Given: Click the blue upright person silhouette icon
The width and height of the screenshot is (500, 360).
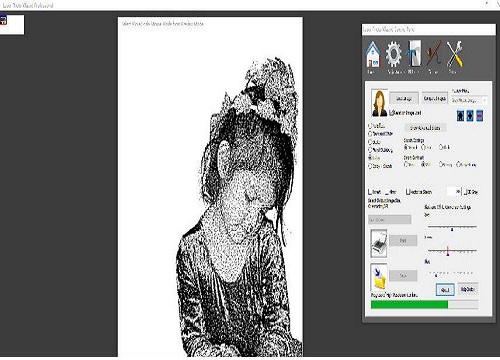Looking at the screenshot, I should 460,116.
